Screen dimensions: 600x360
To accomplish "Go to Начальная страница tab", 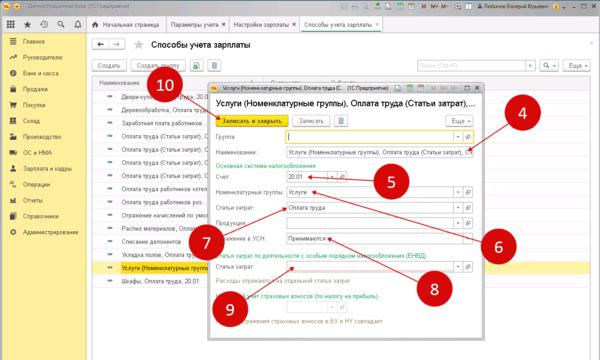I will [126, 24].
